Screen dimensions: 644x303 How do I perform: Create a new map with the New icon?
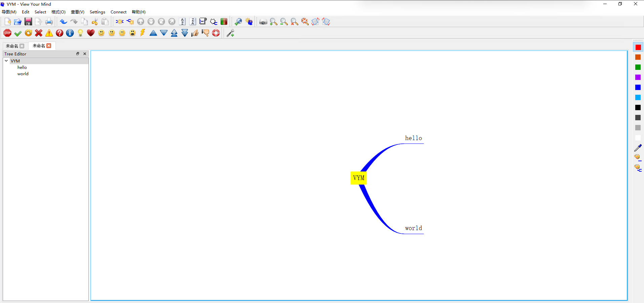pyautogui.click(x=7, y=22)
